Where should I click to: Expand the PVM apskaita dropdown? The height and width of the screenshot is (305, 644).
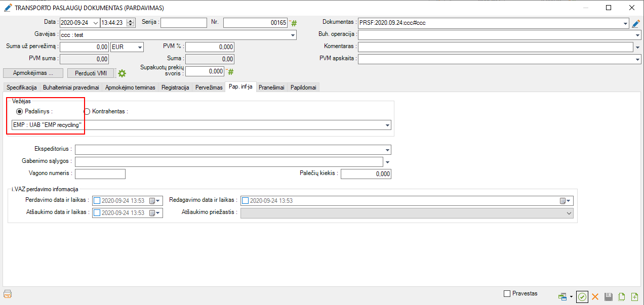coord(637,59)
